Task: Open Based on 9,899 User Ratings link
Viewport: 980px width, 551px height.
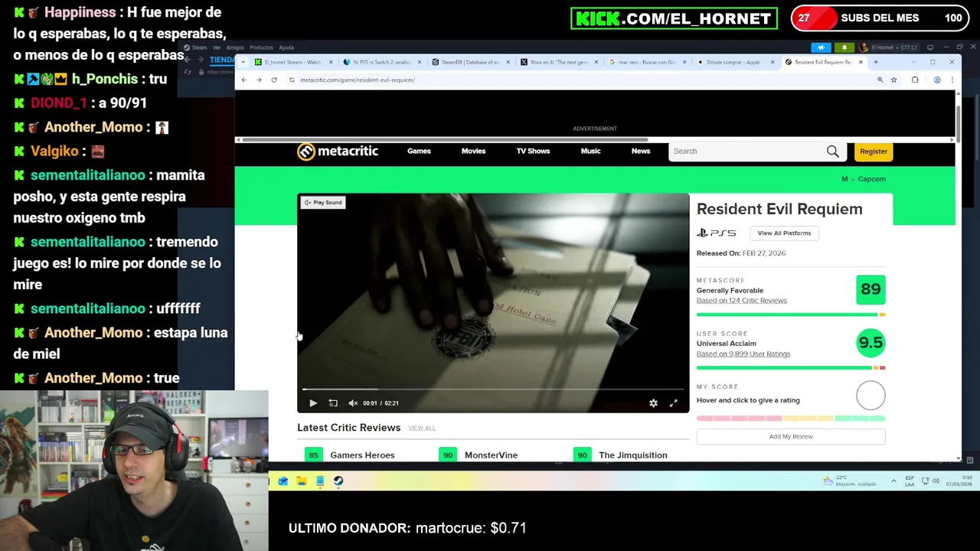Action: pyautogui.click(x=743, y=354)
